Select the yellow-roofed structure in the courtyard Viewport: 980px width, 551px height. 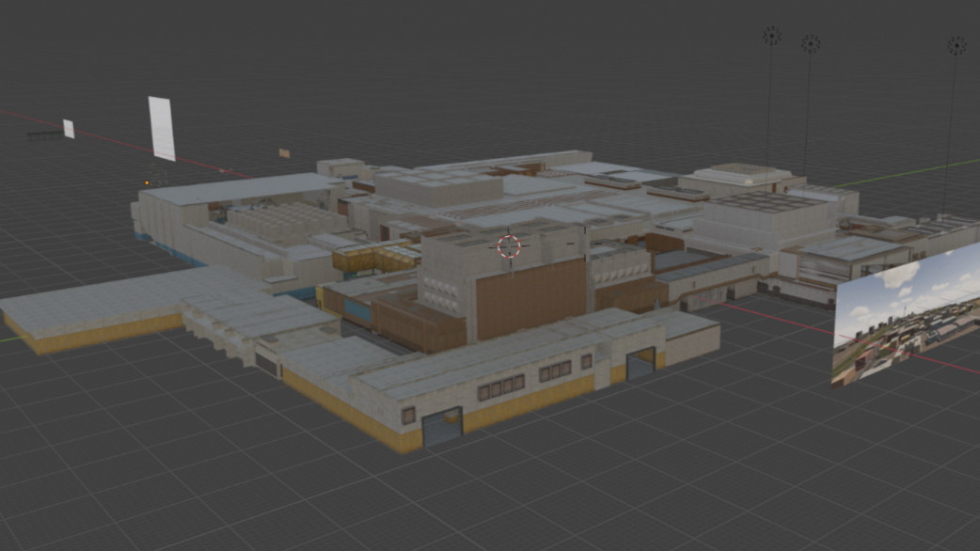374,256
